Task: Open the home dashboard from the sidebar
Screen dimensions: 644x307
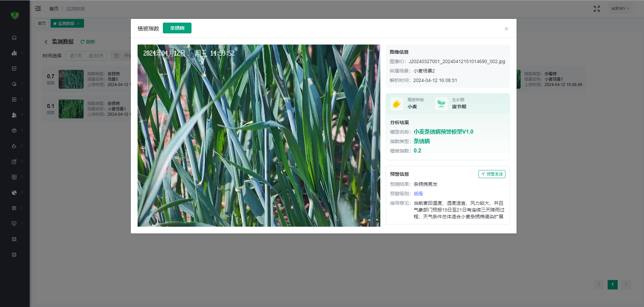Action: pos(14,37)
